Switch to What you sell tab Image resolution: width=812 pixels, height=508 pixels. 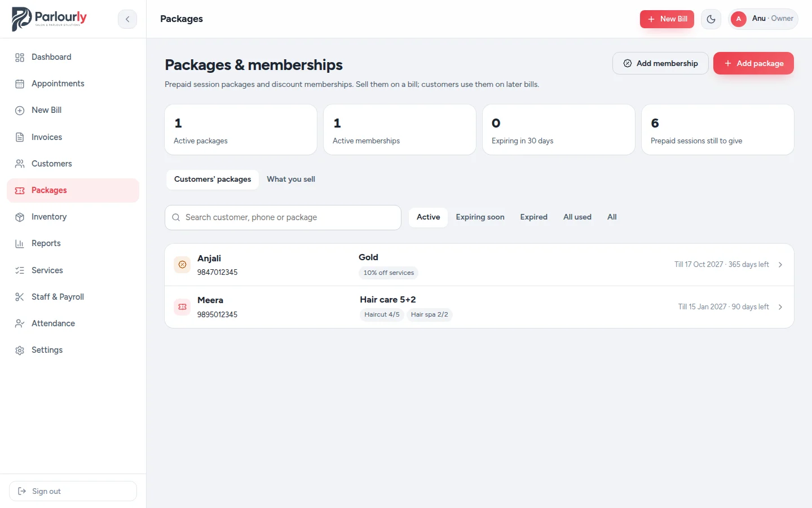tap(291, 179)
